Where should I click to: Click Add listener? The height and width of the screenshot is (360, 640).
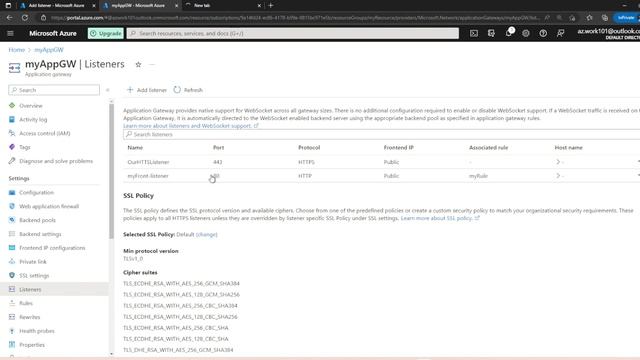147,90
